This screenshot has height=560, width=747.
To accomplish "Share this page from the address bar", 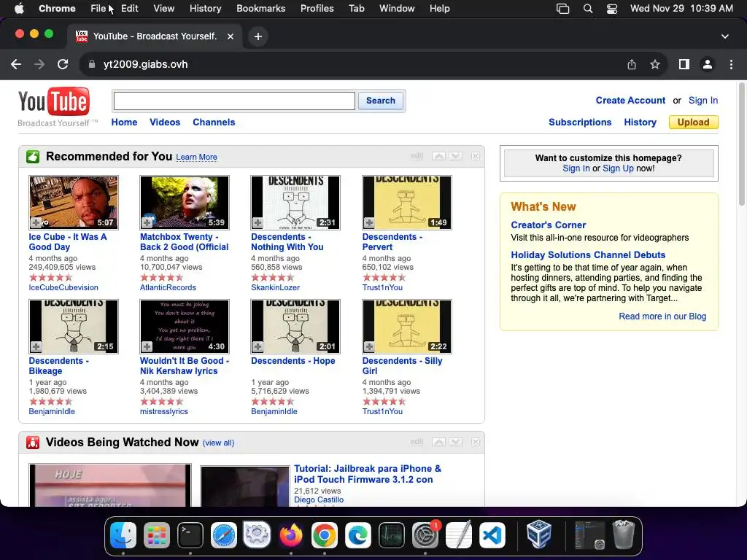I will click(x=632, y=64).
